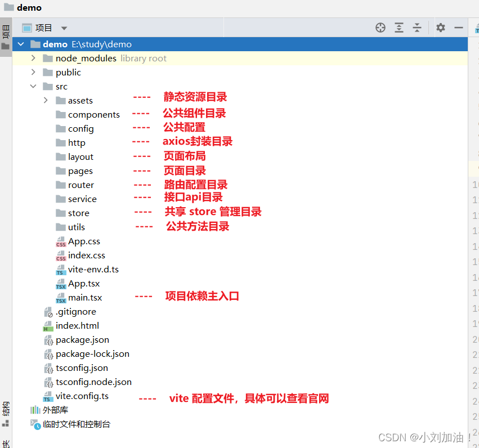Expand the node_modules folder

pos(33,58)
